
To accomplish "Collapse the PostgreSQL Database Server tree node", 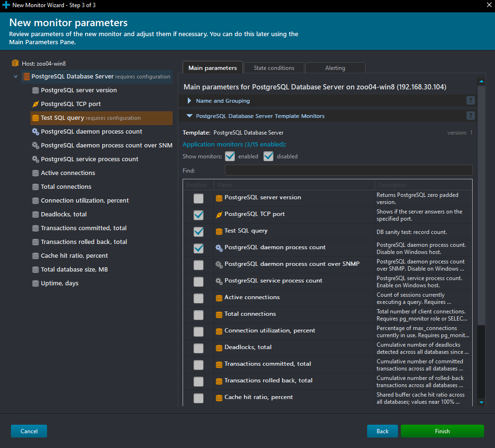I will coord(16,77).
